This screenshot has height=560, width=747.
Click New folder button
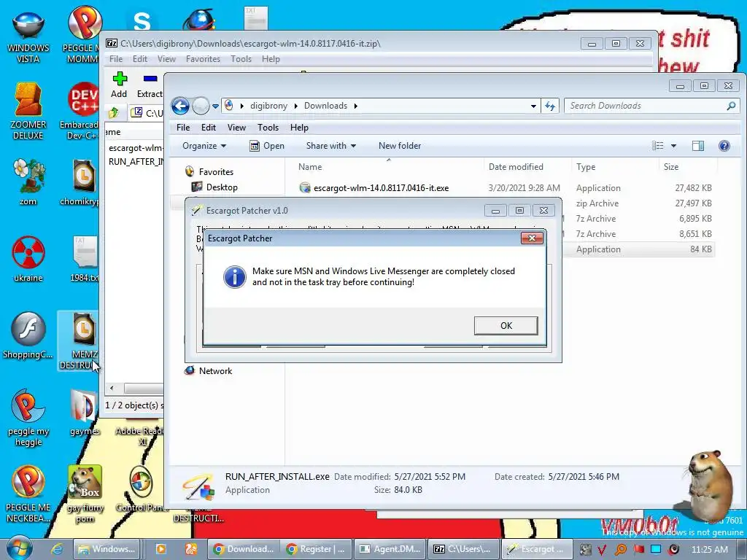click(400, 146)
